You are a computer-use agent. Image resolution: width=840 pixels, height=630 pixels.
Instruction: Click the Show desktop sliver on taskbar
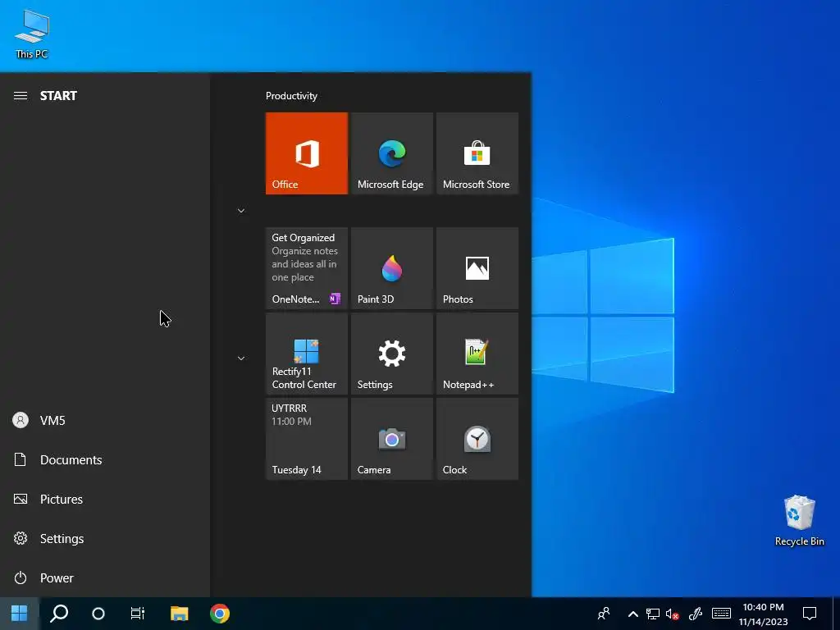coord(837,614)
